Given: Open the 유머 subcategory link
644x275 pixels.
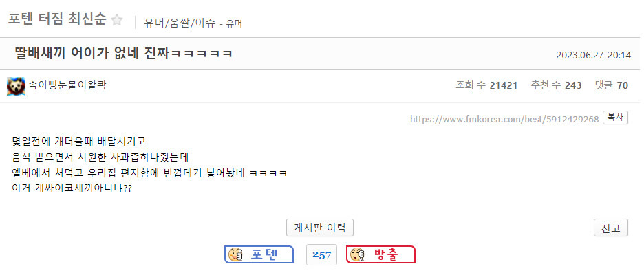Looking at the screenshot, I should pyautogui.click(x=234, y=24).
